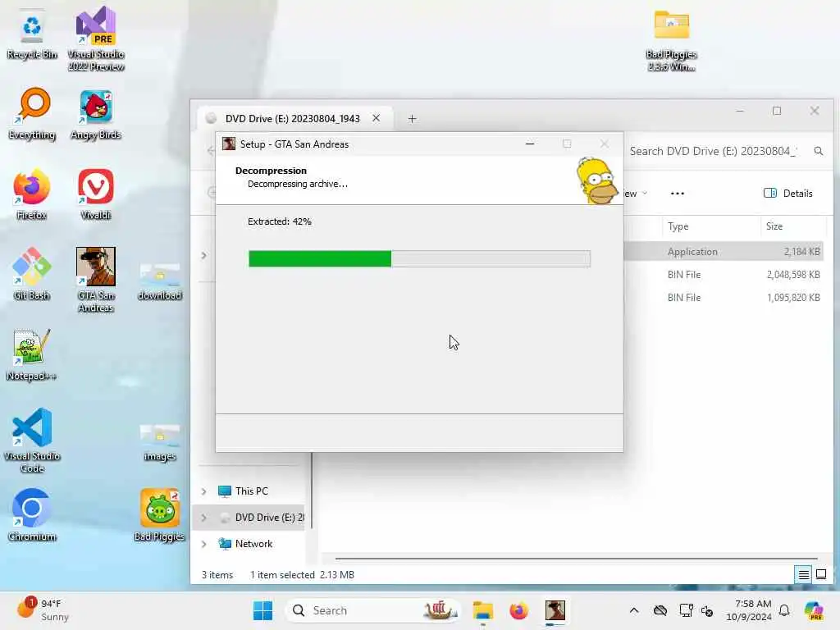Click the date and time clock
The height and width of the screenshot is (630, 840).
(x=749, y=610)
